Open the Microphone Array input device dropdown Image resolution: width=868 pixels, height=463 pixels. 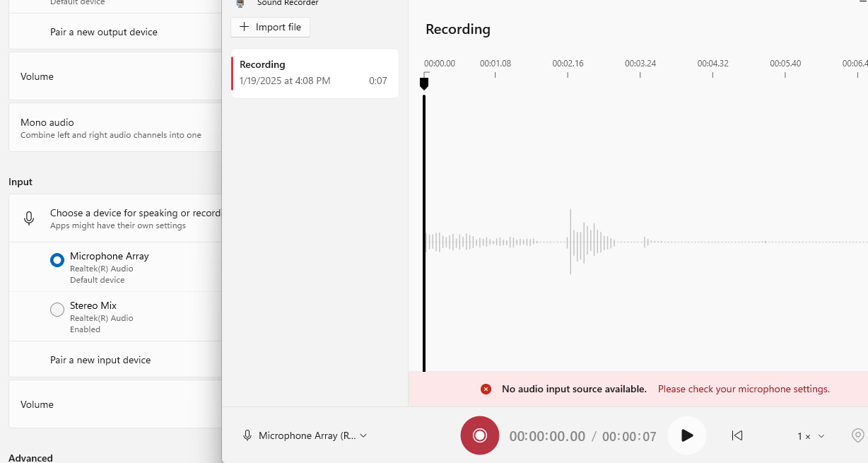(305, 435)
